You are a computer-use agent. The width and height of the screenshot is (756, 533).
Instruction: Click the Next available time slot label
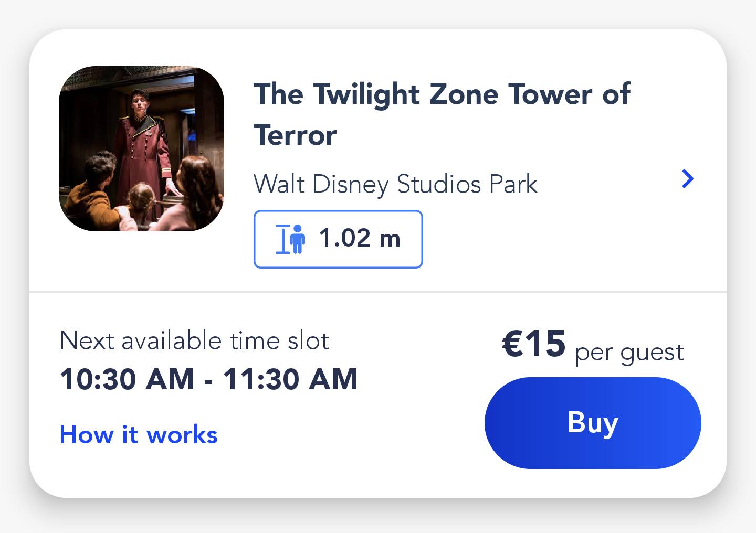pyautogui.click(x=194, y=340)
